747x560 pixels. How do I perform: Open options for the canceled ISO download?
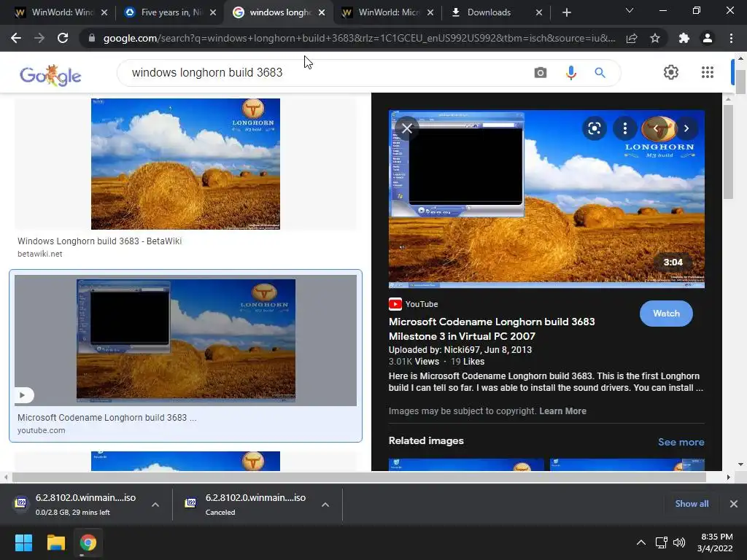pos(325,505)
